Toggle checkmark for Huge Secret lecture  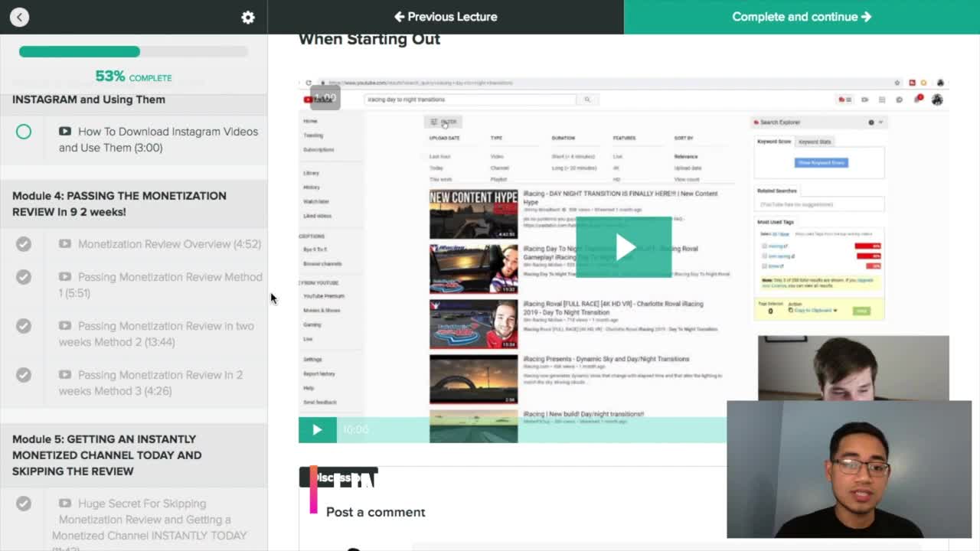pyautogui.click(x=24, y=504)
